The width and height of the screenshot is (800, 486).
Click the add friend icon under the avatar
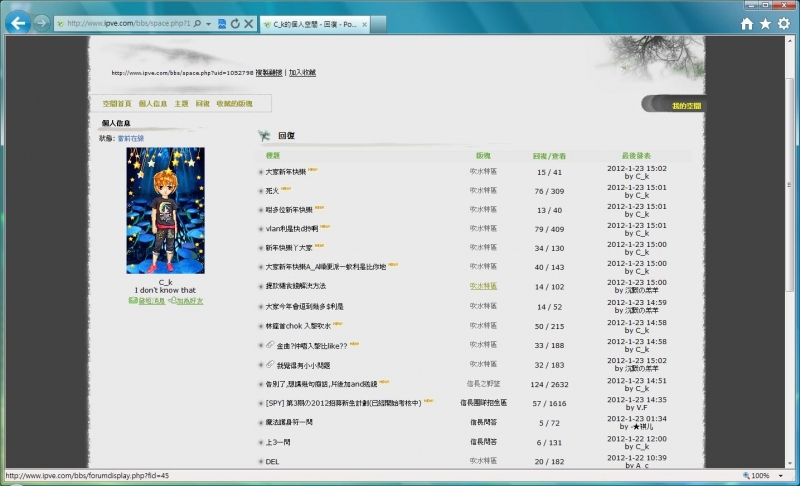tap(172, 301)
